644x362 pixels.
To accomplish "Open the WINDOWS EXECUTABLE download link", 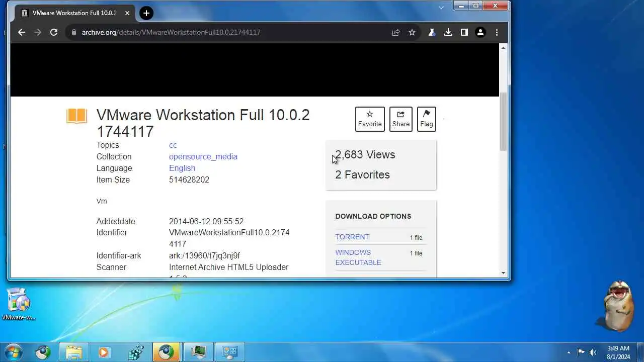I will [358, 257].
